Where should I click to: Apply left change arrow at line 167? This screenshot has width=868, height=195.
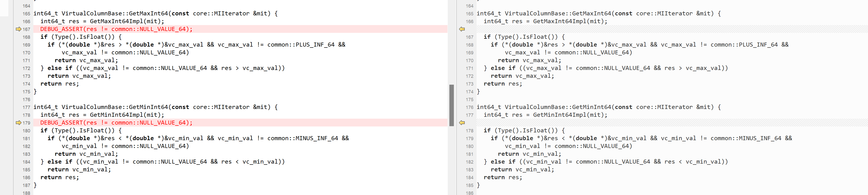[x=18, y=29]
